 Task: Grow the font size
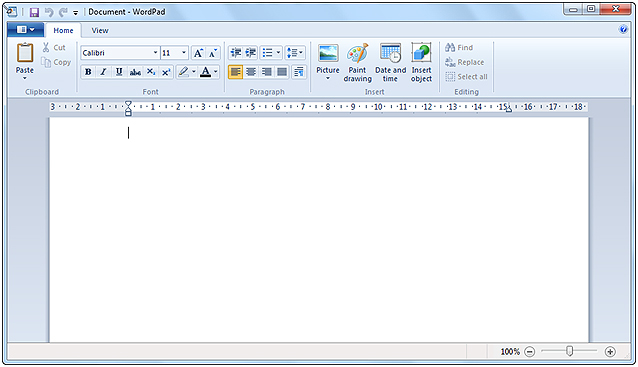(198, 53)
